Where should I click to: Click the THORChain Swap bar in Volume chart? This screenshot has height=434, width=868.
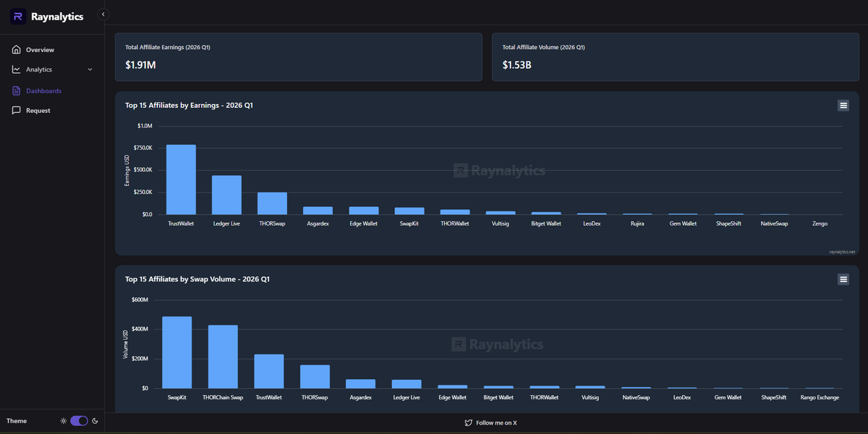point(223,357)
